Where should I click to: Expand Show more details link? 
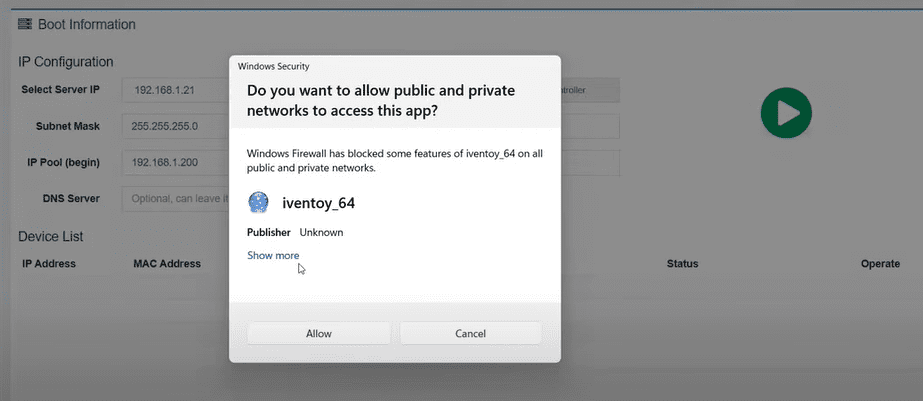point(273,256)
